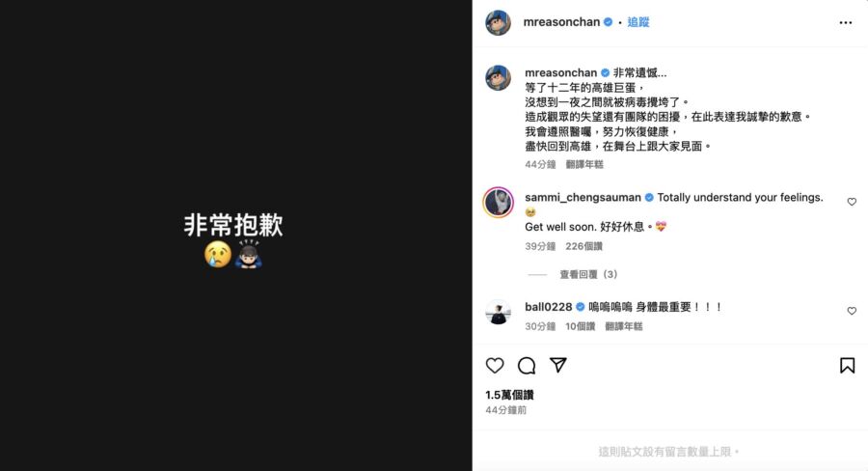Like the post with heart icon
The image size is (868, 471).
(495, 366)
